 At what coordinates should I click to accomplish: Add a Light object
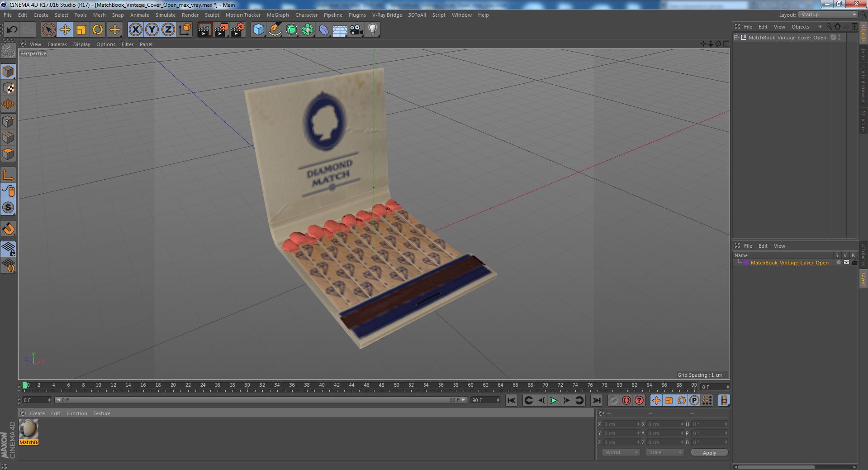373,30
